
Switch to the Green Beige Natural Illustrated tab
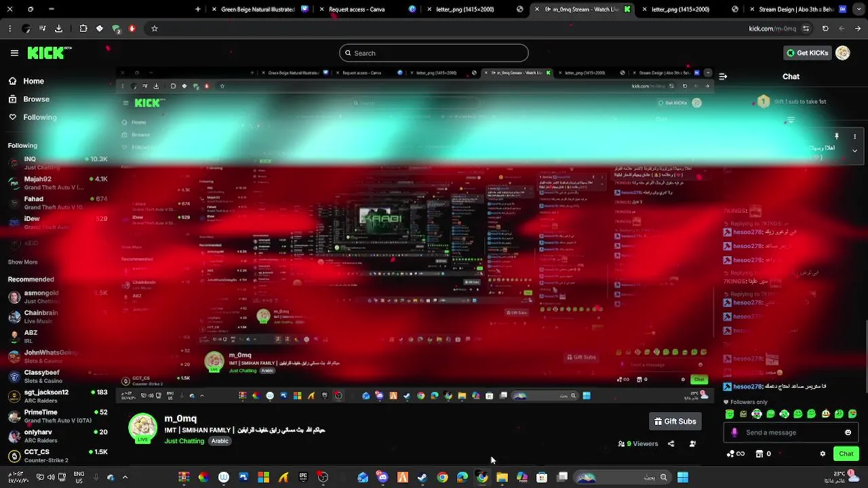(x=258, y=9)
